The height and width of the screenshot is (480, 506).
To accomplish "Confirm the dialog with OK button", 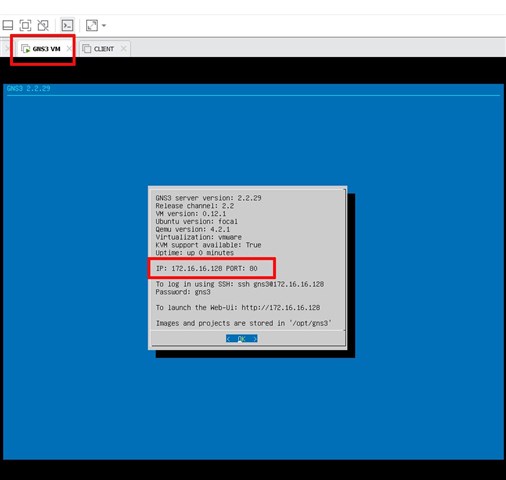I will pyautogui.click(x=242, y=339).
